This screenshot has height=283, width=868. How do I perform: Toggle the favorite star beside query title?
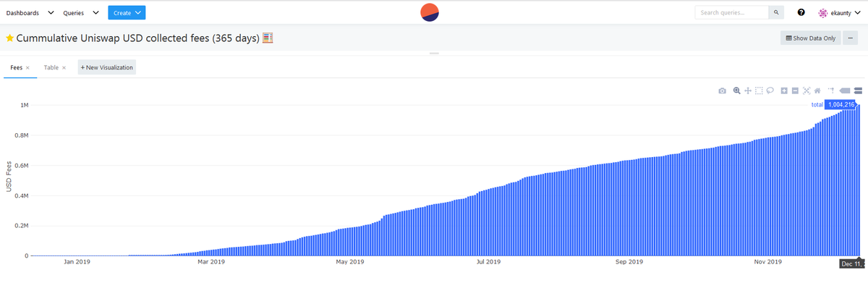[9, 38]
